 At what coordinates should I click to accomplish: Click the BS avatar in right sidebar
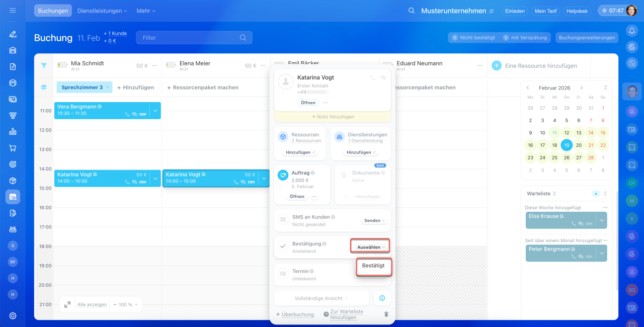pos(632,290)
